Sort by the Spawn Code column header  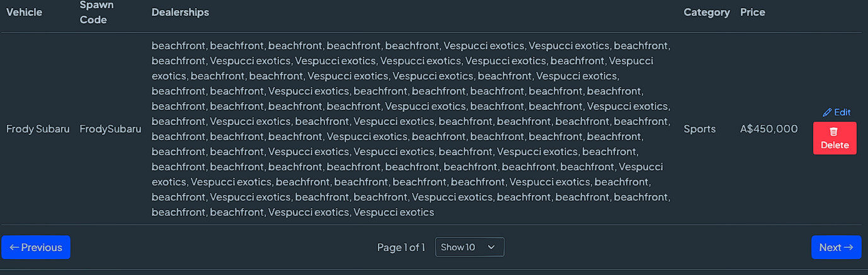click(93, 12)
